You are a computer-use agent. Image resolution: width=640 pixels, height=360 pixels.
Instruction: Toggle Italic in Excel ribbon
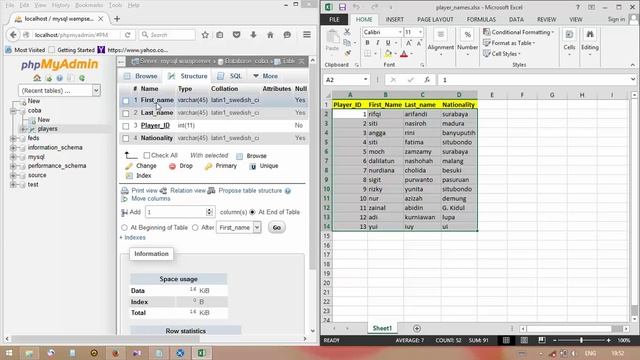378,43
